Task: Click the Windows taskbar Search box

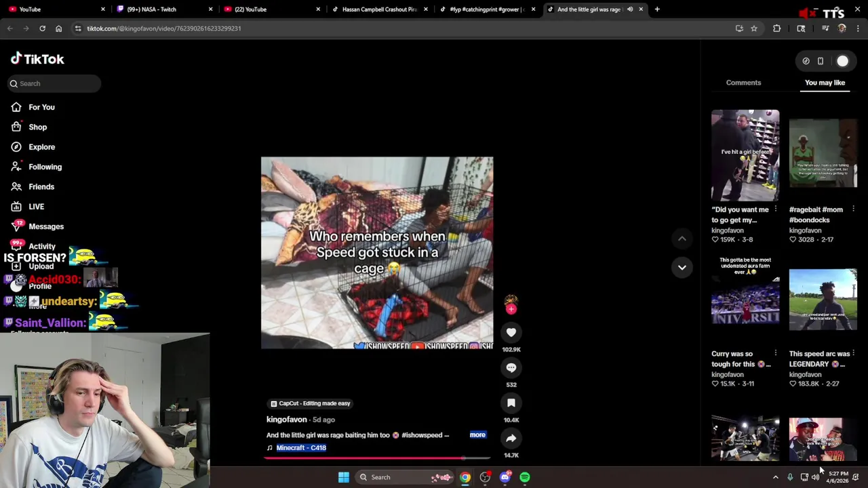Action: click(x=404, y=477)
